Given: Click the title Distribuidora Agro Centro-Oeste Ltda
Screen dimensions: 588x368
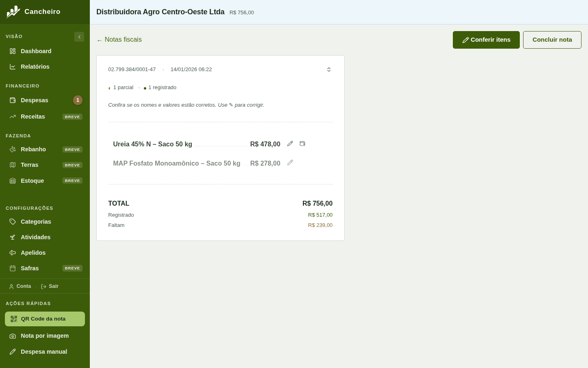Looking at the screenshot, I should coord(160,12).
